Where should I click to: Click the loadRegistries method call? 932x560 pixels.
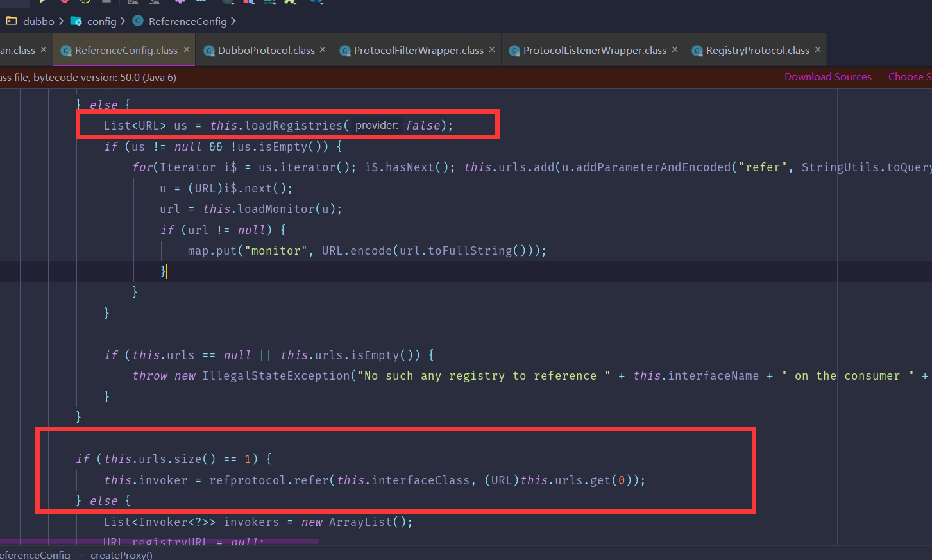point(294,125)
